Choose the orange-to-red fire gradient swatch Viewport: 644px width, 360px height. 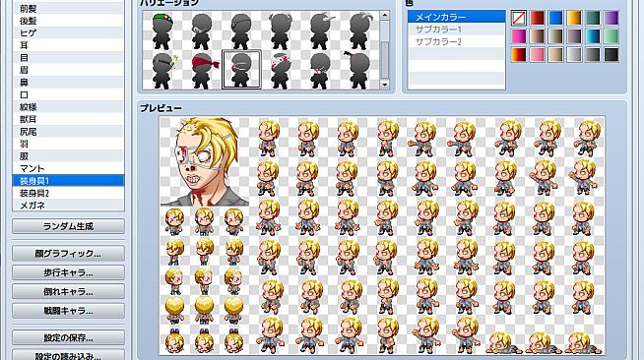519,55
